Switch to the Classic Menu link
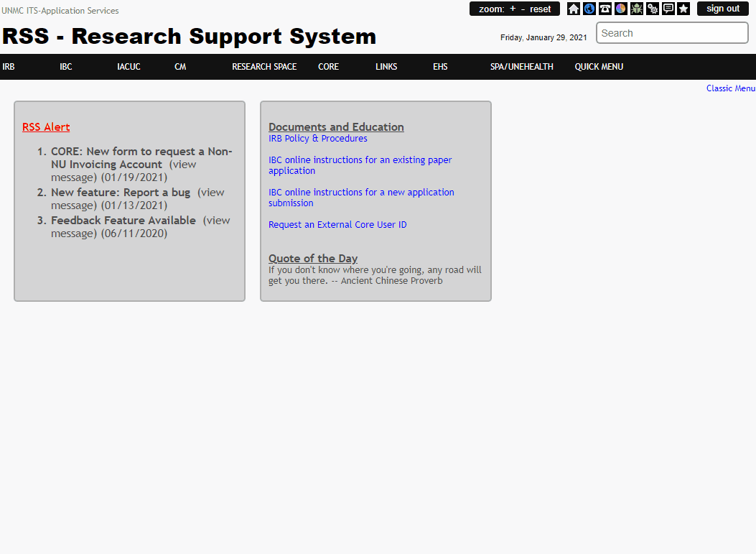Viewport: 756px width, 554px height. click(x=731, y=88)
